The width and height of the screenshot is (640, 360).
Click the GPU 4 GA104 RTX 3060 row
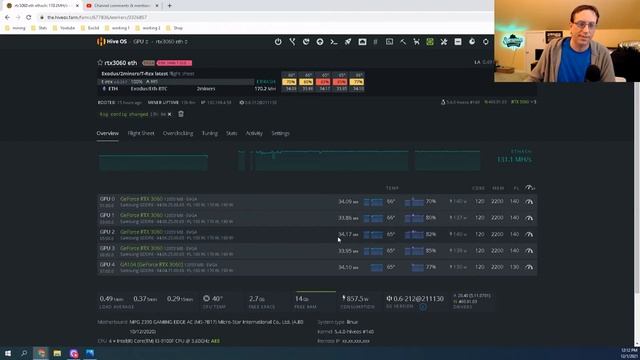pyautogui.click(x=317, y=267)
